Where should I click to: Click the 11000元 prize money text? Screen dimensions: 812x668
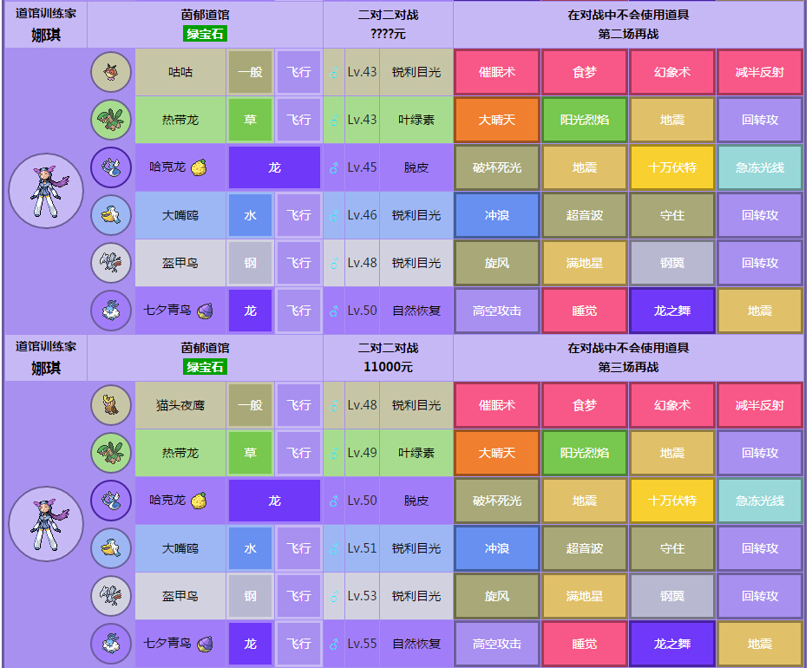pyautogui.click(x=388, y=367)
